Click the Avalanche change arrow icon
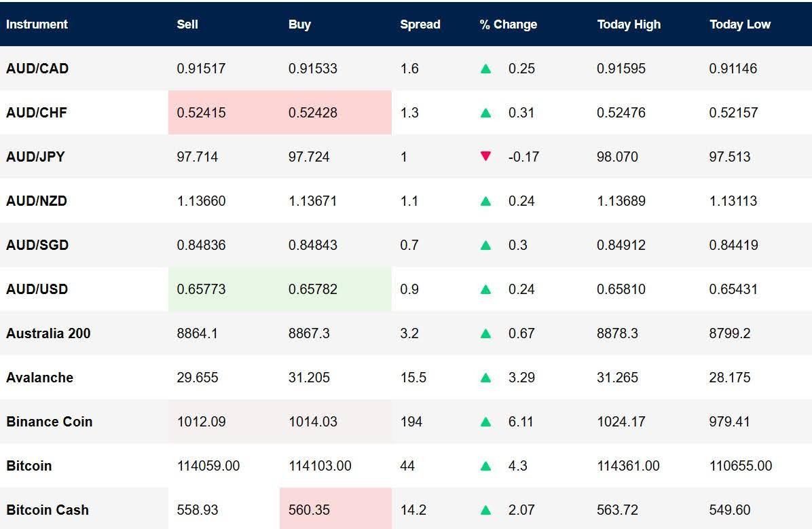812x529 pixels. [x=485, y=378]
